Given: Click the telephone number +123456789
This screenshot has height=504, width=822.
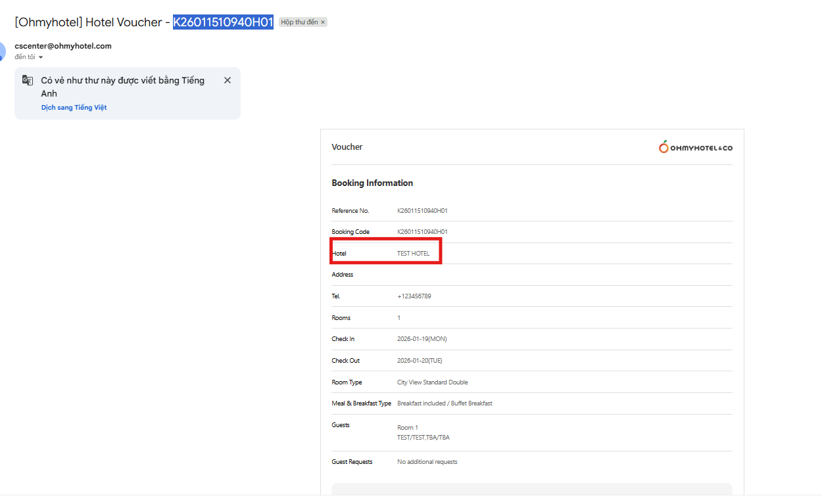Looking at the screenshot, I should point(414,296).
